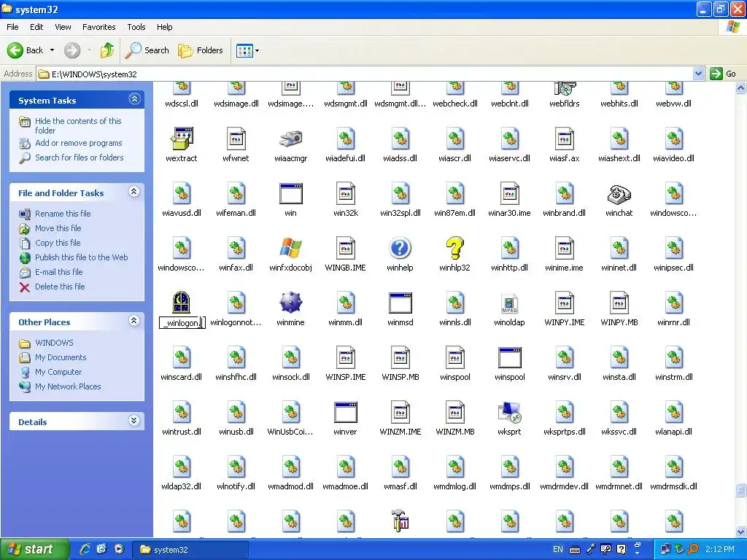Open the Back history dropdown arrow
747x560 pixels.
(x=52, y=50)
